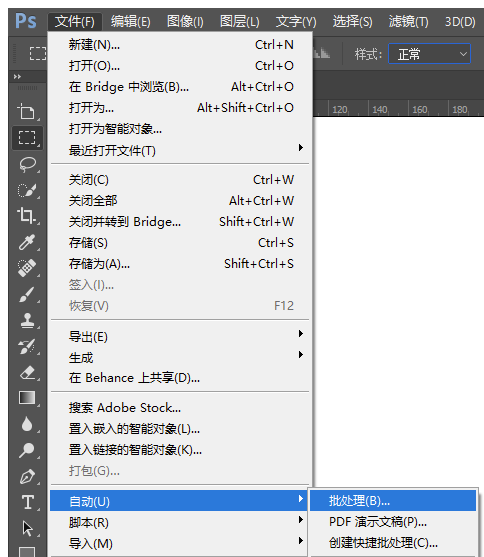Click the Photoshop Ps logo

click(26, 21)
